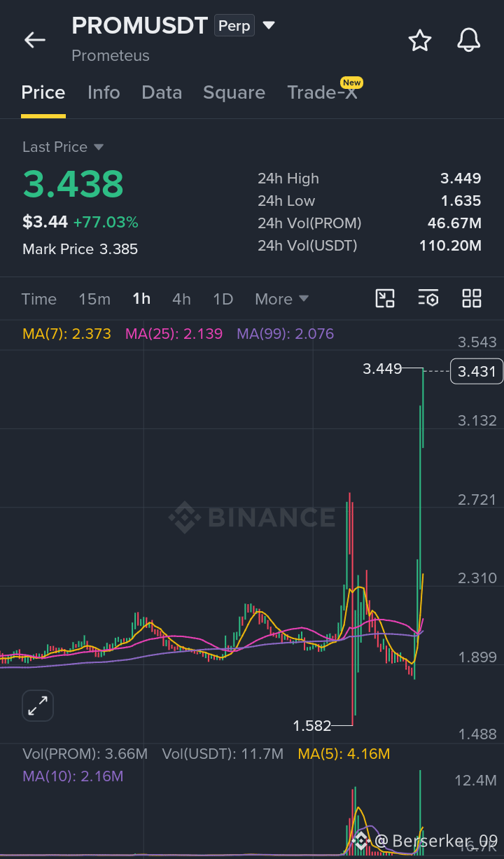Go back with the left arrow
This screenshot has width=504, height=859.
click(35, 40)
